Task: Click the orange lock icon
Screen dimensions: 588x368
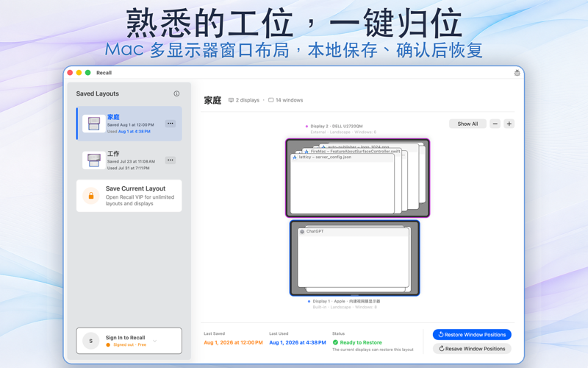Action: click(90, 196)
